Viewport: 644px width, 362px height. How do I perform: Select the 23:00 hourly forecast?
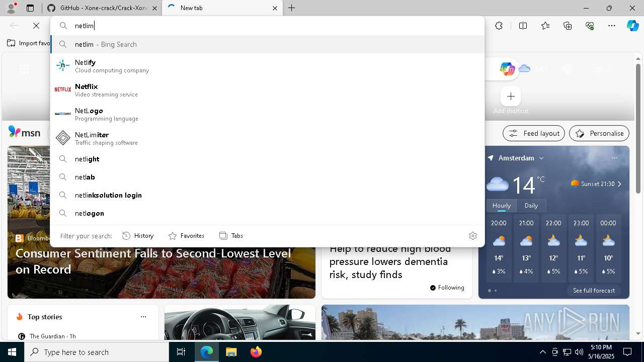point(581,248)
